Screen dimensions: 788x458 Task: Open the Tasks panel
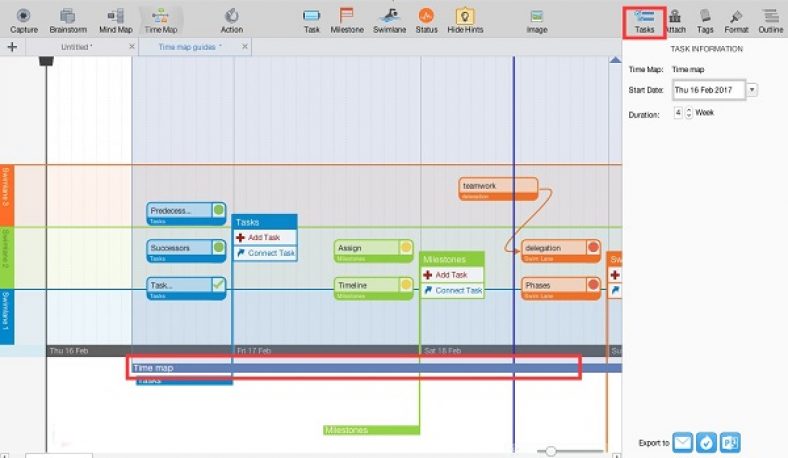pos(644,22)
